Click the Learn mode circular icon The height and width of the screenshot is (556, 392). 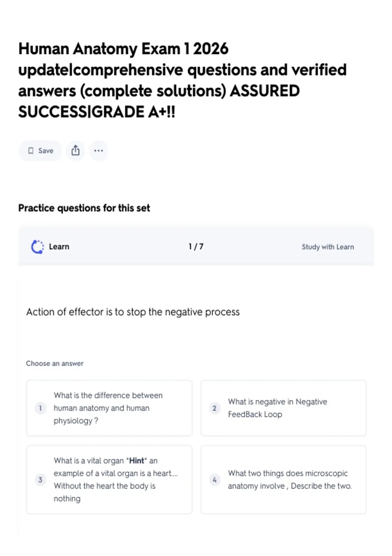point(37,247)
